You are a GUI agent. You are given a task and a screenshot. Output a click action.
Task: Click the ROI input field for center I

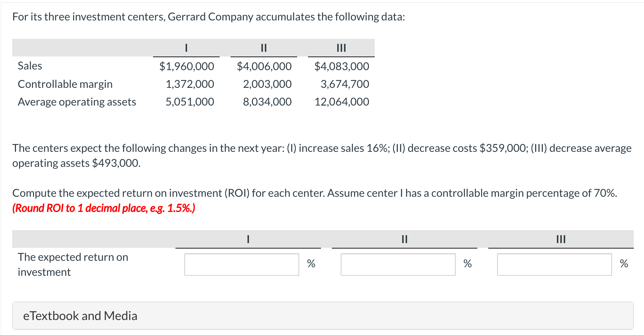pos(241,264)
